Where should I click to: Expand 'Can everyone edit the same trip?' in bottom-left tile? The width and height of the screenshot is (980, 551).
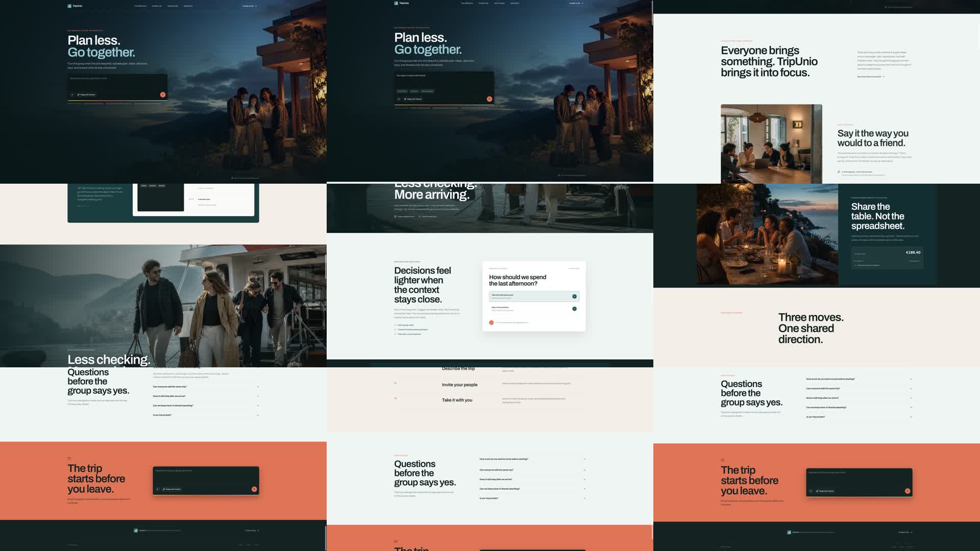[206, 387]
